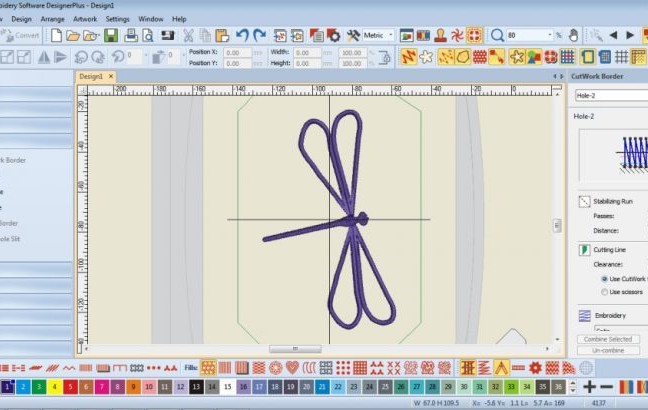Toggle the Cutting Line option
Image resolution: width=648 pixels, height=410 pixels.
coord(584,250)
